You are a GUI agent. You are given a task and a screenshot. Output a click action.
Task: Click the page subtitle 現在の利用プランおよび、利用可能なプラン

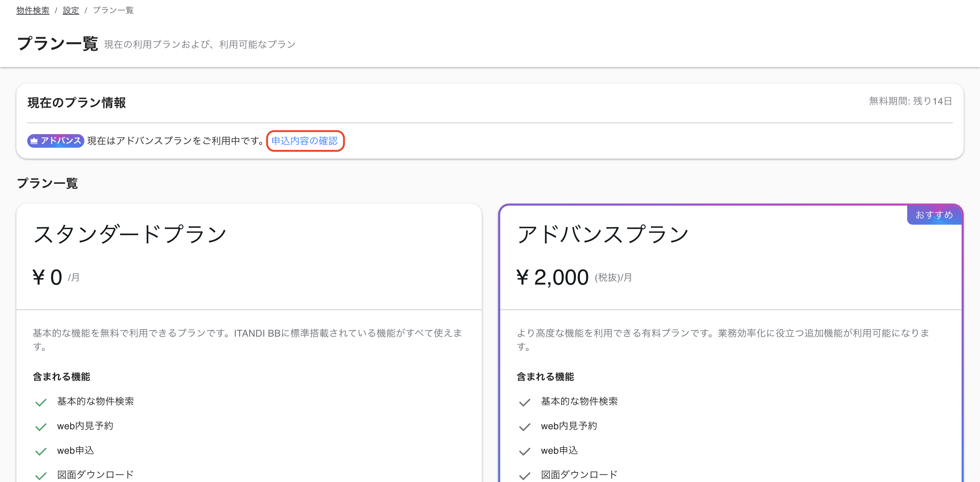tap(200, 45)
